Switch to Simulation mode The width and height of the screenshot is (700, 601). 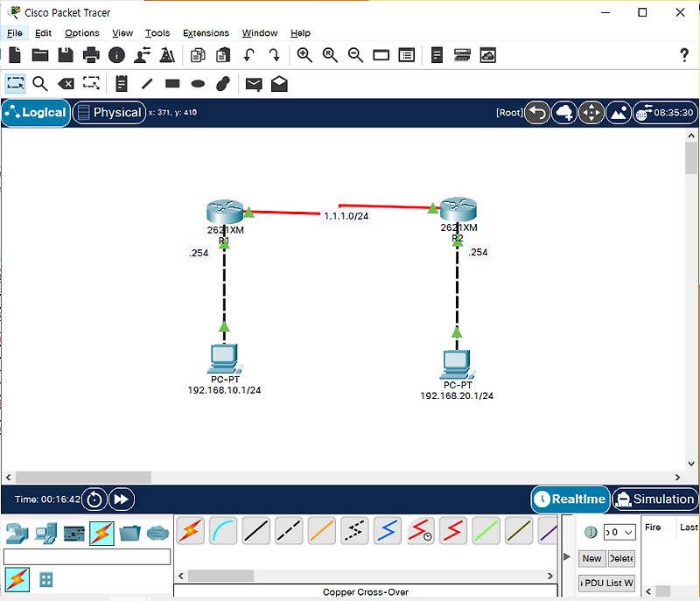pyautogui.click(x=655, y=499)
